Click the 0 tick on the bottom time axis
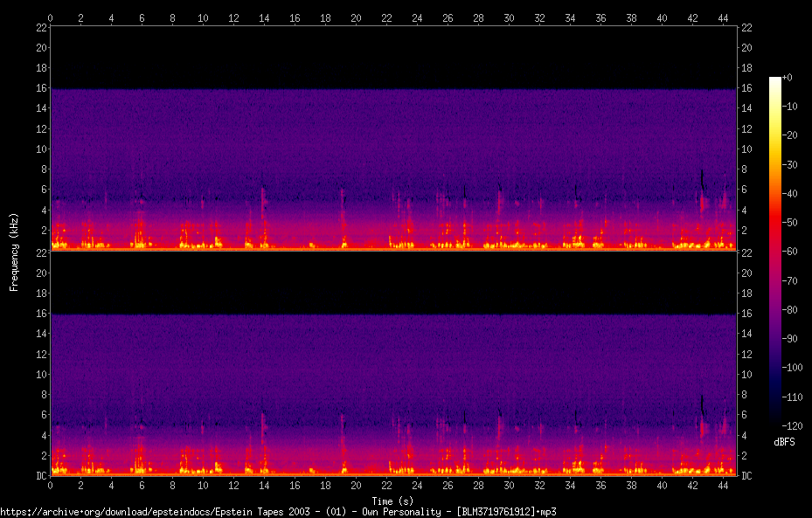 tap(50, 485)
